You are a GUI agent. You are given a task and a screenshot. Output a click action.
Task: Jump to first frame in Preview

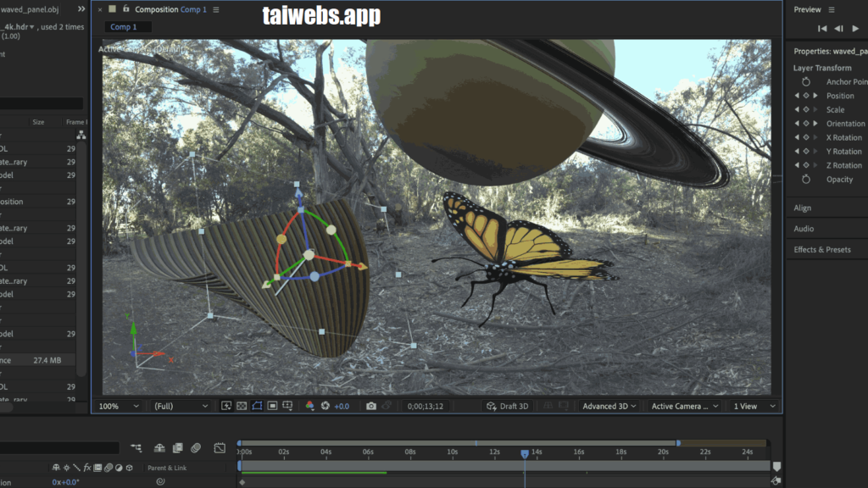click(x=822, y=28)
